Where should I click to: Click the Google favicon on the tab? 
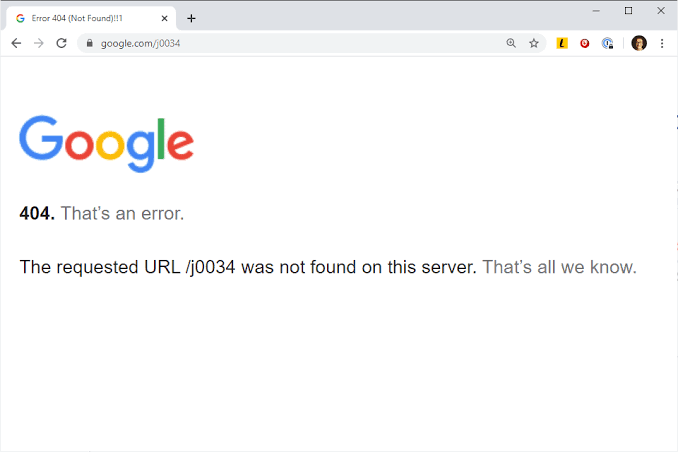click(20, 18)
